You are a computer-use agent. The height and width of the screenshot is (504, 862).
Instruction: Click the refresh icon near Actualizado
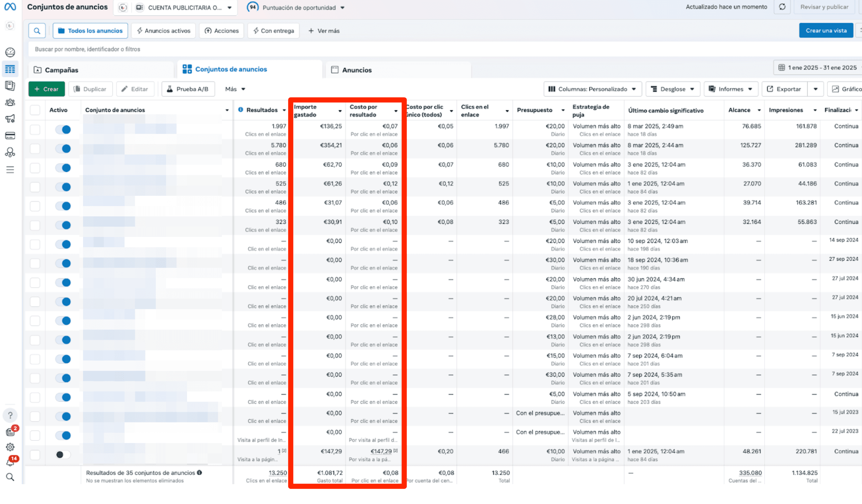(782, 7)
